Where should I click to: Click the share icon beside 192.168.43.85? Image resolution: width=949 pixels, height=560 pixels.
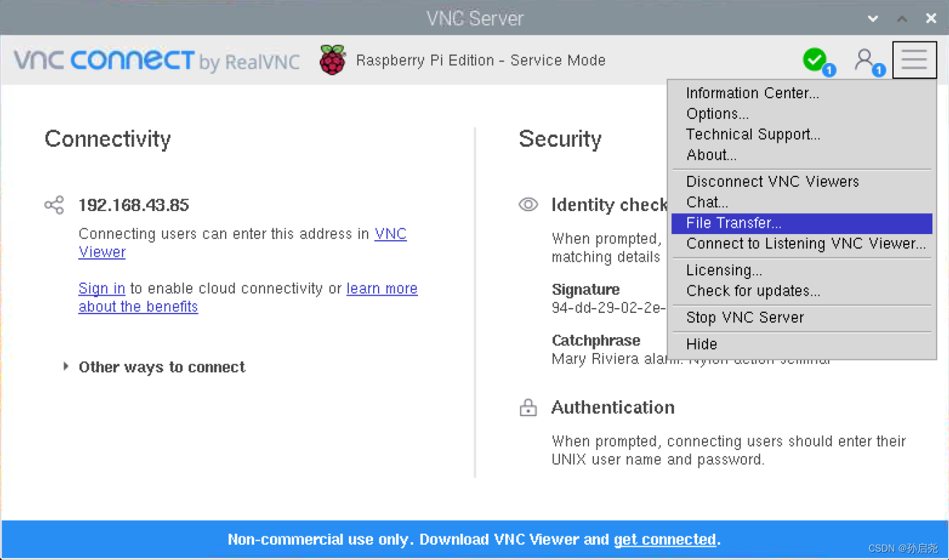[54, 205]
